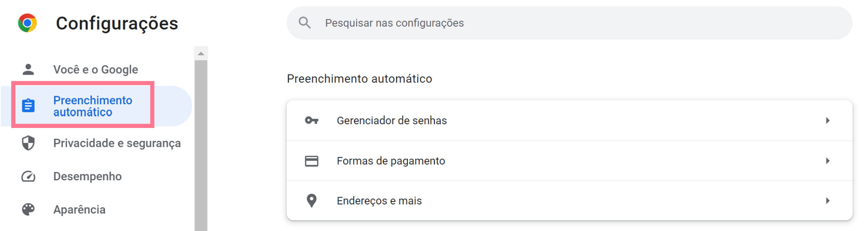Viewport: 868px width, 231px height.
Task: Click the speedometer icon for Desempenho
Action: pos(28,176)
